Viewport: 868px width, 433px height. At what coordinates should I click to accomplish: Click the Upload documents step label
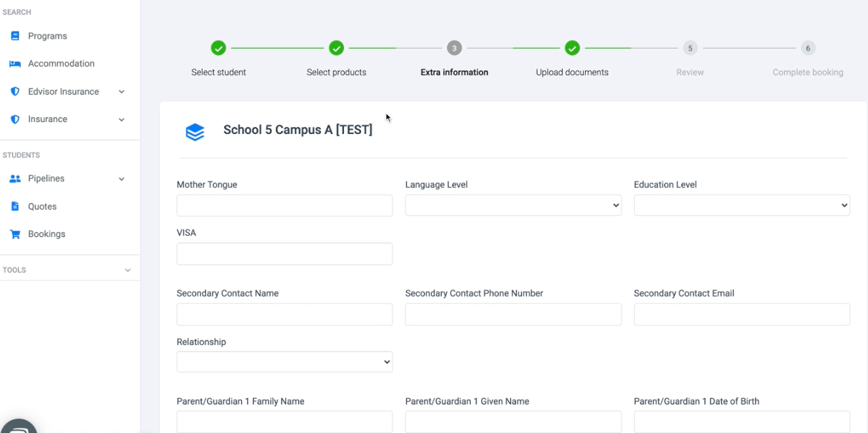tap(572, 72)
